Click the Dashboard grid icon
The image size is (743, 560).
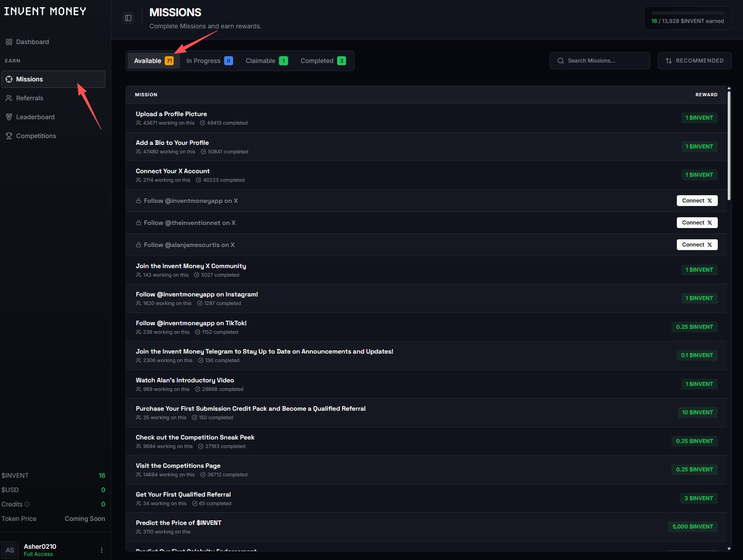[9, 42]
